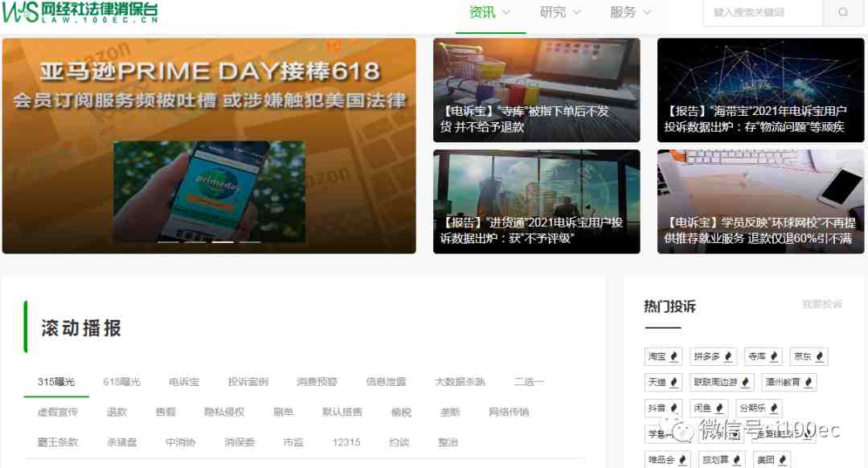This screenshot has width=868, height=468.
Task: Open the 信息泄露 tab
Action: (386, 382)
